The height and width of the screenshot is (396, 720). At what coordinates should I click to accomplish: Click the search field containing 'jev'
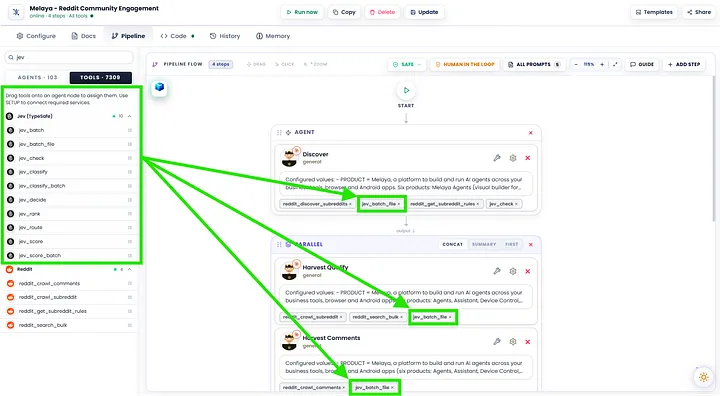pos(69,57)
